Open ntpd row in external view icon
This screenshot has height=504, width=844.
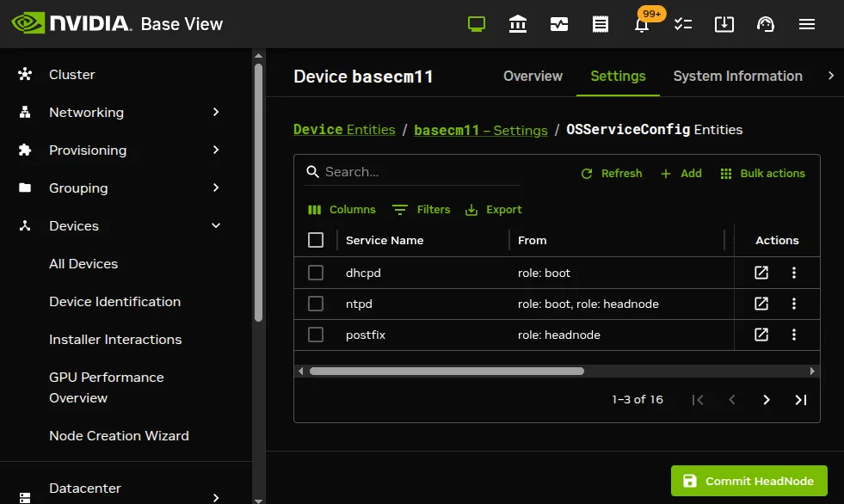[761, 304]
